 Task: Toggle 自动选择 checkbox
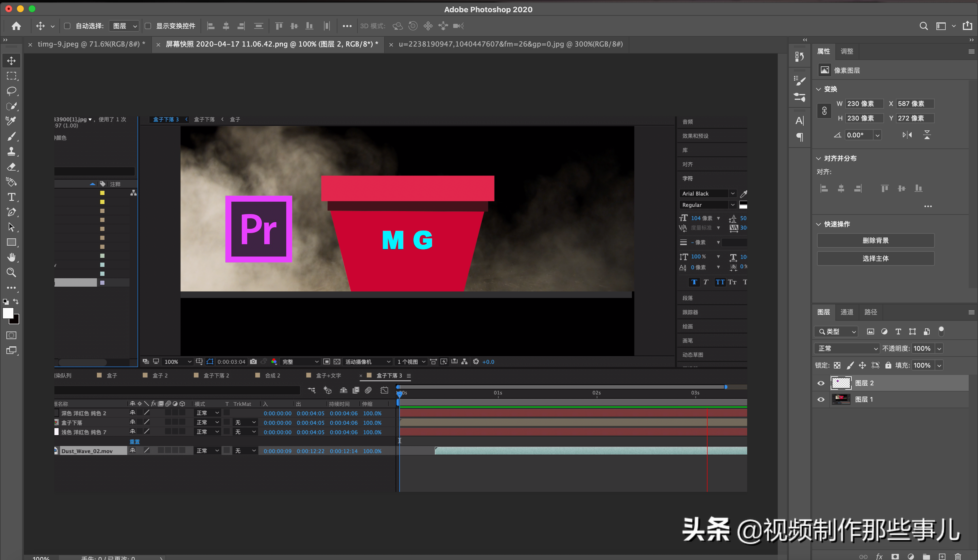click(x=68, y=26)
